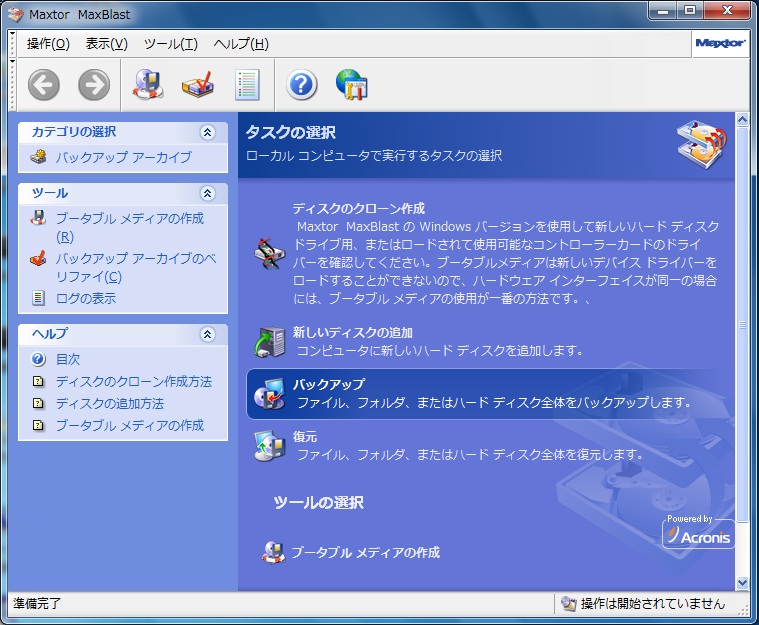This screenshot has width=759, height=625.
Task: Click the 新しいディスクの追加 computer icon
Action: pos(270,342)
